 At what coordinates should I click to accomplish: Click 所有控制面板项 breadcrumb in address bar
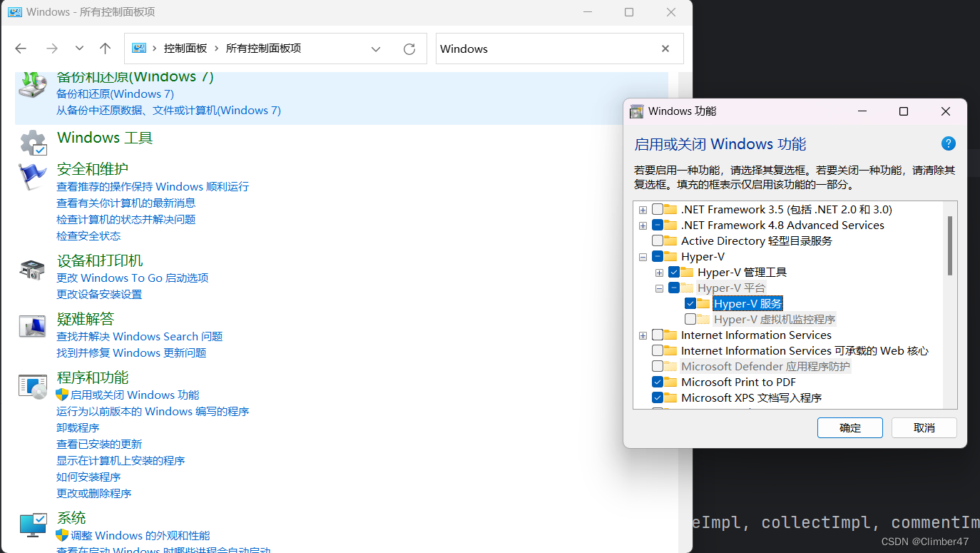[263, 49]
